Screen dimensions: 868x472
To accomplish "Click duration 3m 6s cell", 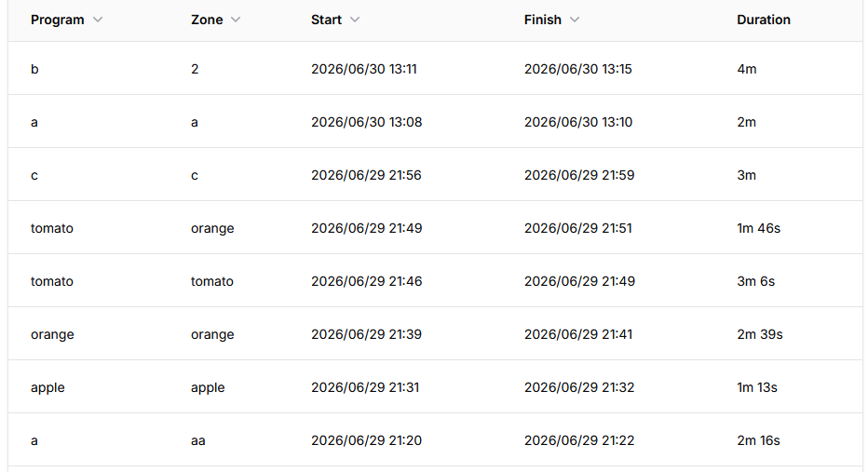I will [x=755, y=281].
